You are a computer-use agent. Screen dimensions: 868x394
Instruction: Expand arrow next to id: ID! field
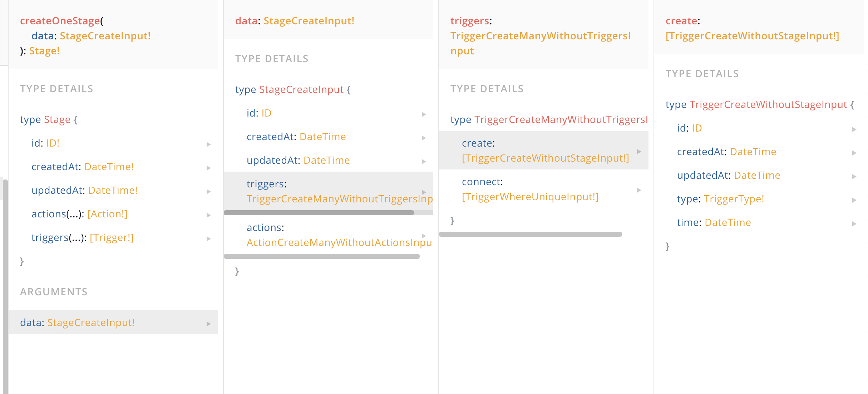click(x=208, y=144)
